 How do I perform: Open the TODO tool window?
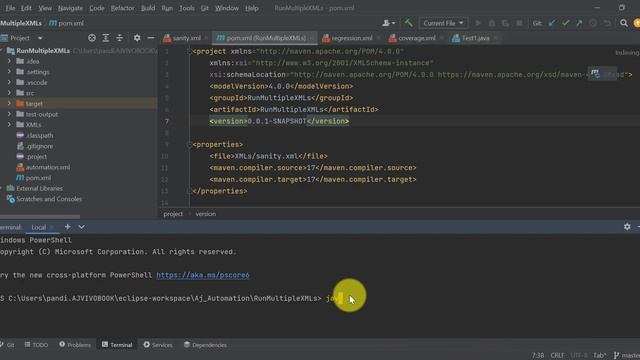pyautogui.click(x=36, y=345)
